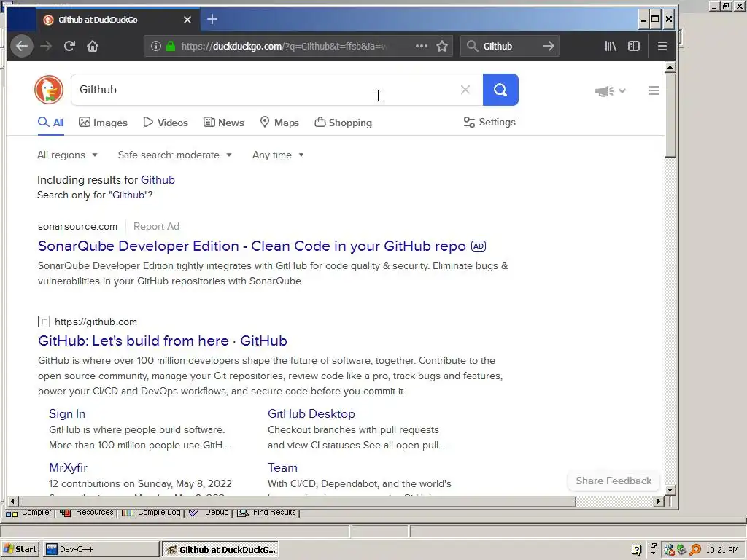Expand the Safe search: moderate dropdown

pos(175,155)
